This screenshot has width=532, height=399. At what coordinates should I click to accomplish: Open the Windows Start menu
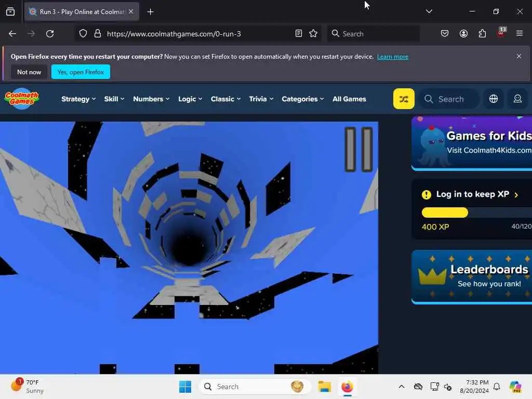(185, 387)
